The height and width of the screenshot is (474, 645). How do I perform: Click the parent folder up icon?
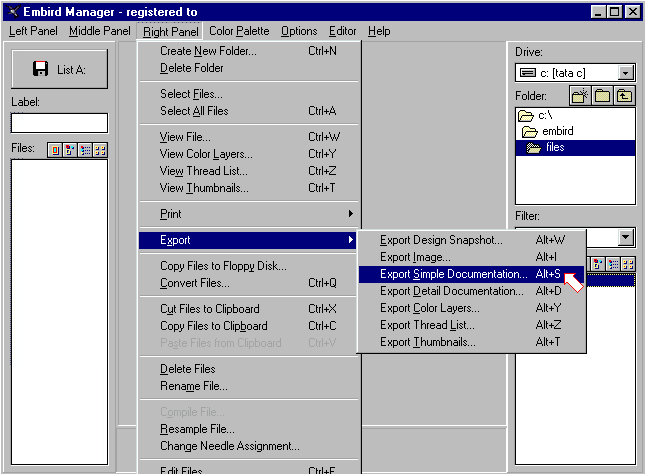pyautogui.click(x=624, y=96)
